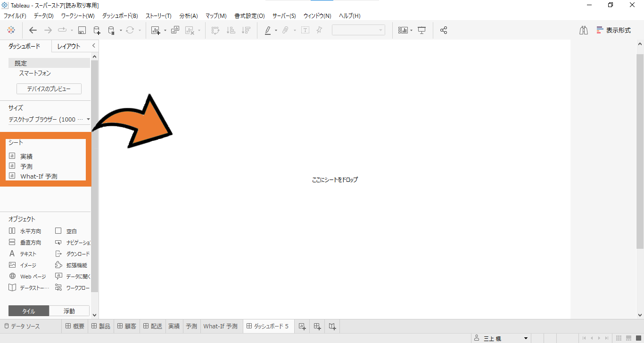Click the presentation mode icon
Image resolution: width=644 pixels, height=343 pixels.
click(x=422, y=30)
